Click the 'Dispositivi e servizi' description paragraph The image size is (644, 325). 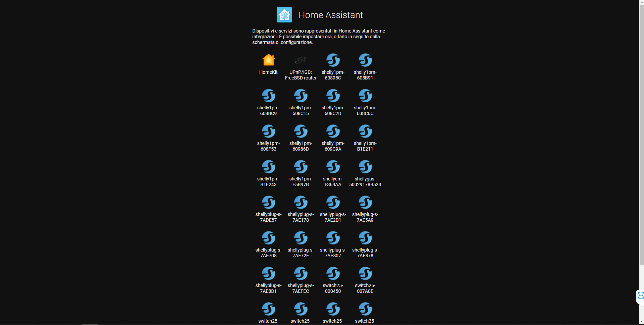pos(319,37)
